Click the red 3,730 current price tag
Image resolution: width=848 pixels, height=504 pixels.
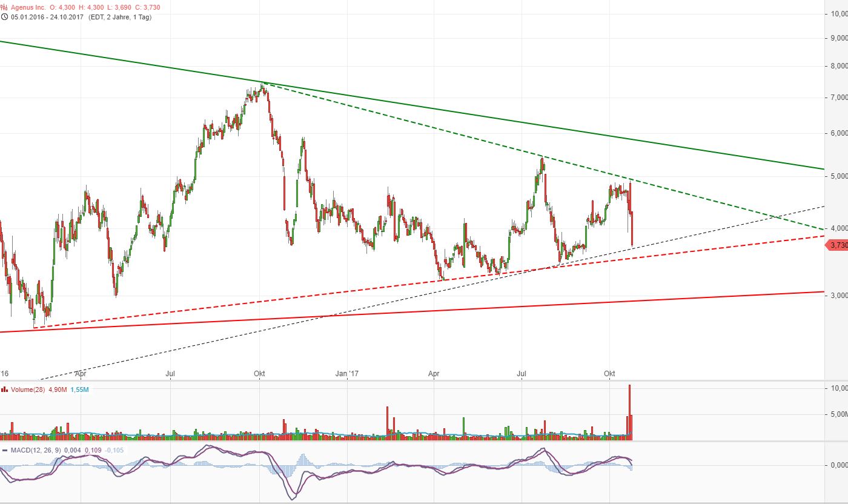coord(838,245)
